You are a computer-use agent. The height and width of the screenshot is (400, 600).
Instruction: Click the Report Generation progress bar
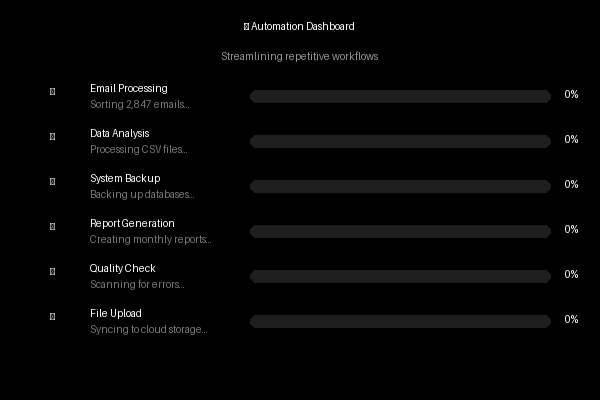[400, 231]
